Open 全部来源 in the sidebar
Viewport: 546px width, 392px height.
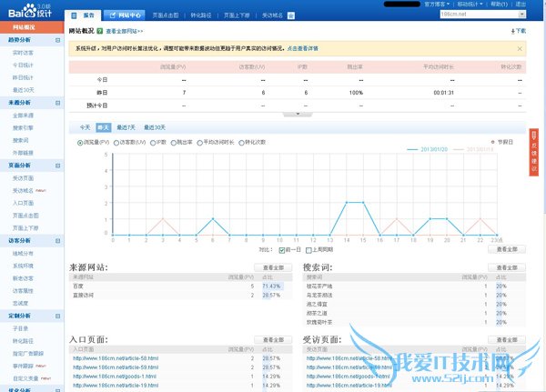23,116
